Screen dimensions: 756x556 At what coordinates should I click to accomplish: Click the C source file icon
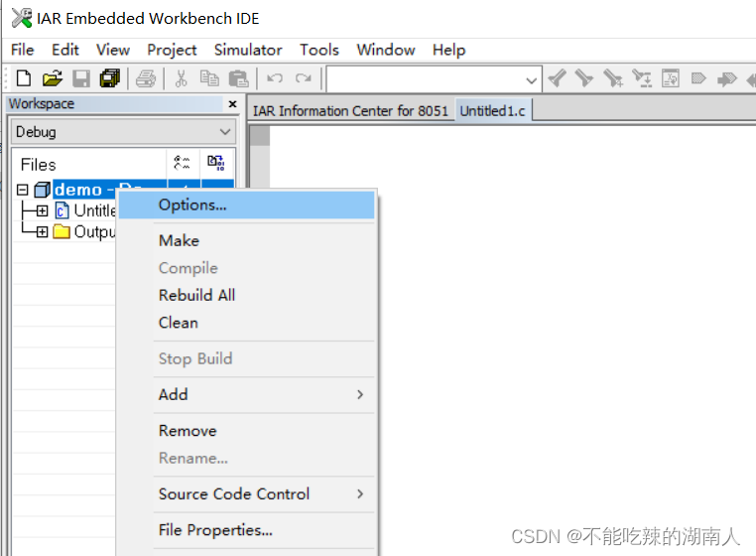coord(62,210)
